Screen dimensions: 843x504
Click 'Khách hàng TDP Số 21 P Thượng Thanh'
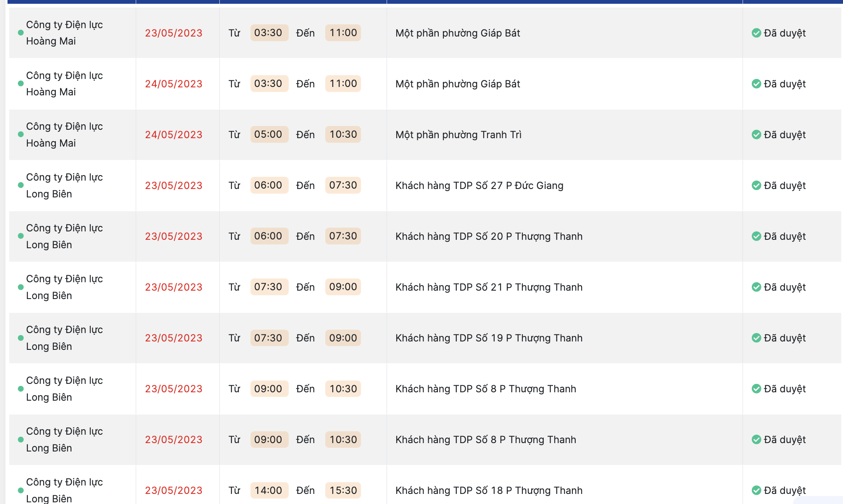489,287
